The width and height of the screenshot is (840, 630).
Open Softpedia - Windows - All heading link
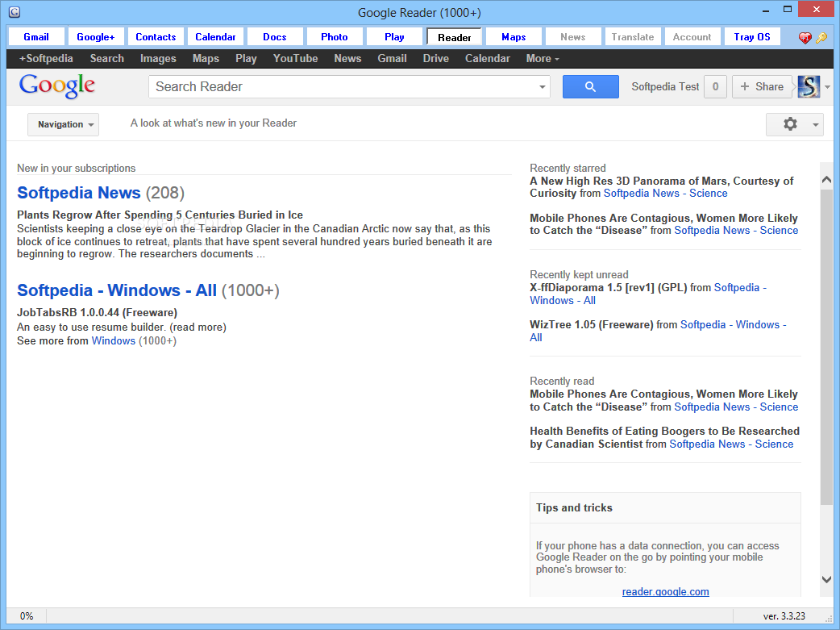tap(117, 290)
